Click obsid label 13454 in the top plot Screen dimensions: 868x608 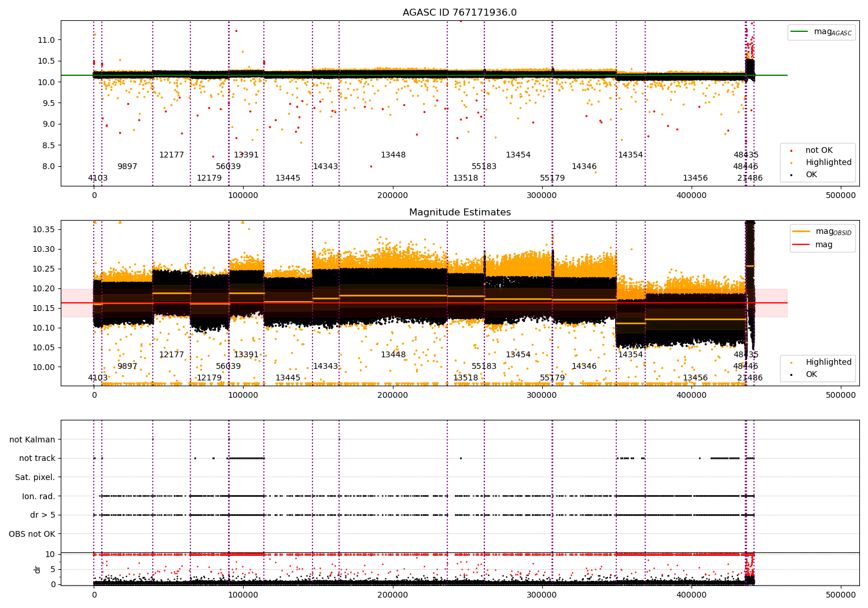(x=518, y=155)
